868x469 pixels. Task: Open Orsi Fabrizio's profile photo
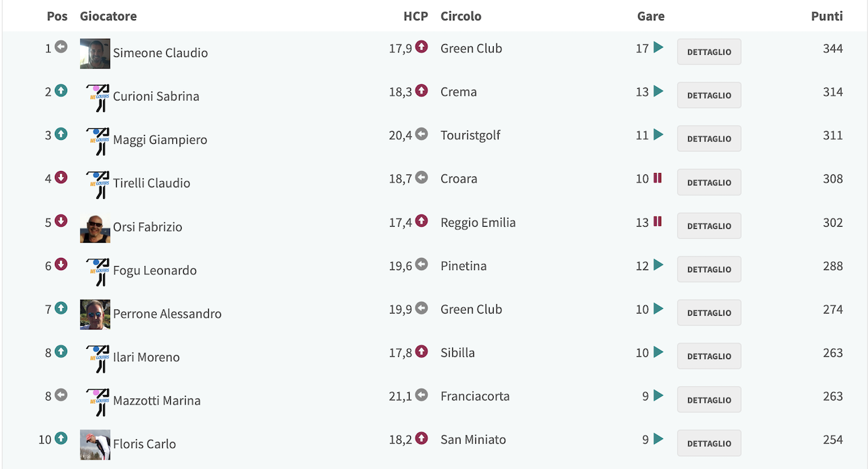[x=95, y=227]
